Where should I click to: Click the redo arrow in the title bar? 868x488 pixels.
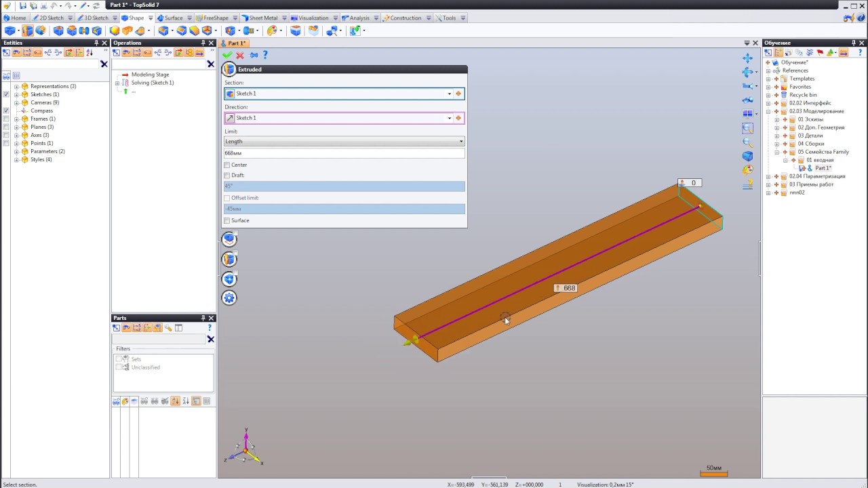tap(70, 5)
